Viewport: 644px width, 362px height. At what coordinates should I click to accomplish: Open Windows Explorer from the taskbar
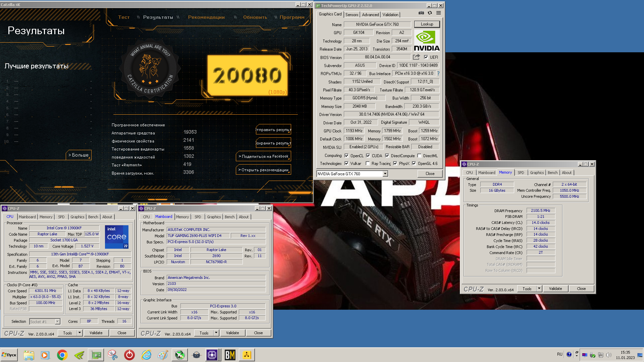coord(29,355)
